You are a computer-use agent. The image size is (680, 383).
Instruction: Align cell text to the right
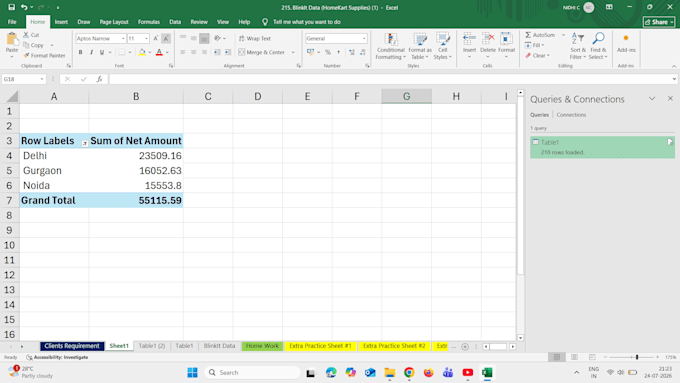tap(204, 52)
